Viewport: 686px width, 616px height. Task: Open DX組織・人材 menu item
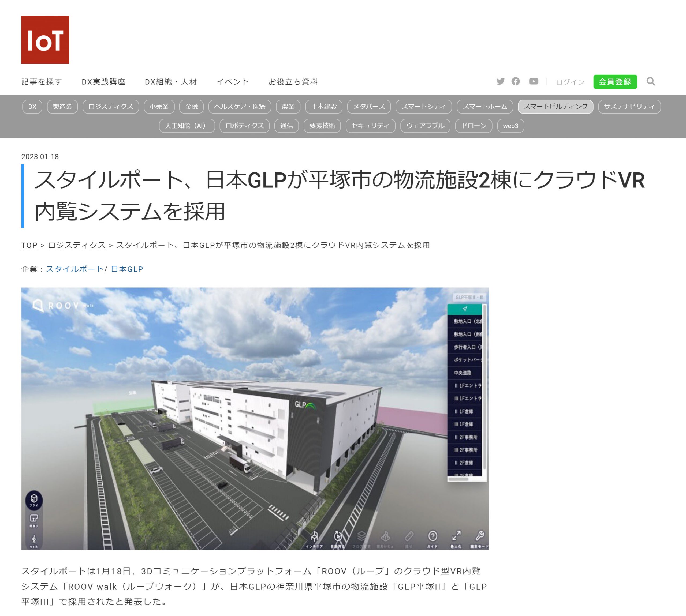tap(171, 82)
